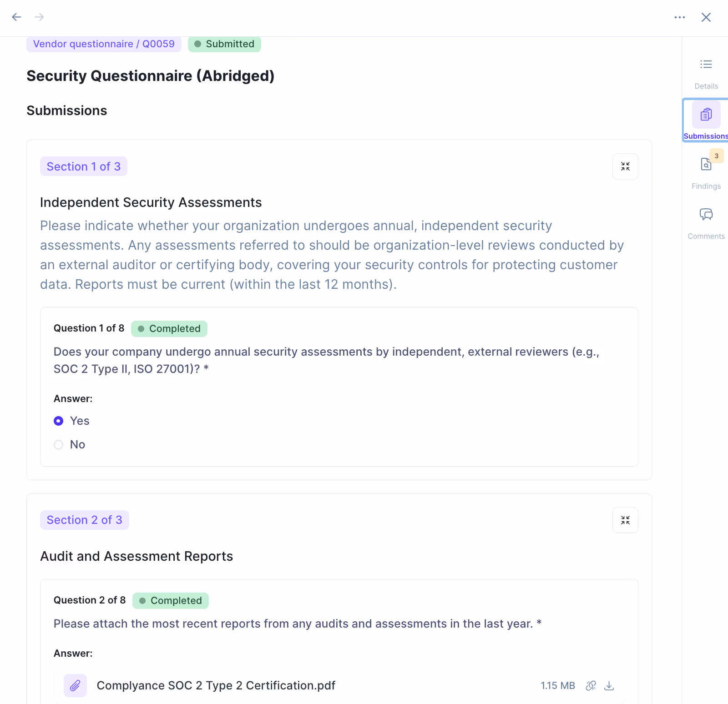Select the No radio button

point(58,445)
